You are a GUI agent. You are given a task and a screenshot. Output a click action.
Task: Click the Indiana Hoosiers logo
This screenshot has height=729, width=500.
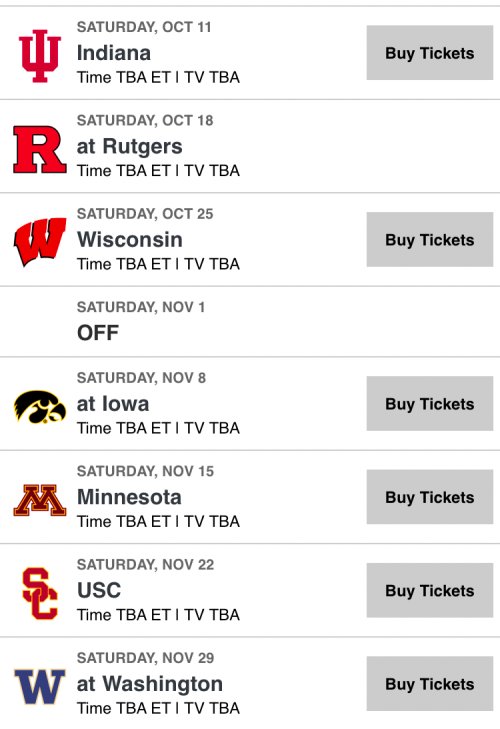pos(40,56)
